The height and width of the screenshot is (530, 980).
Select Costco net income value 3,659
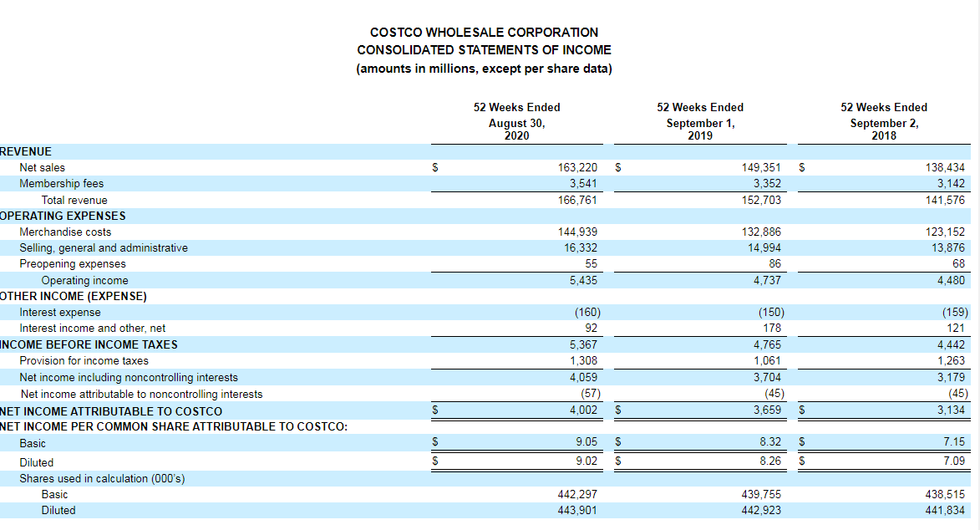767,410
